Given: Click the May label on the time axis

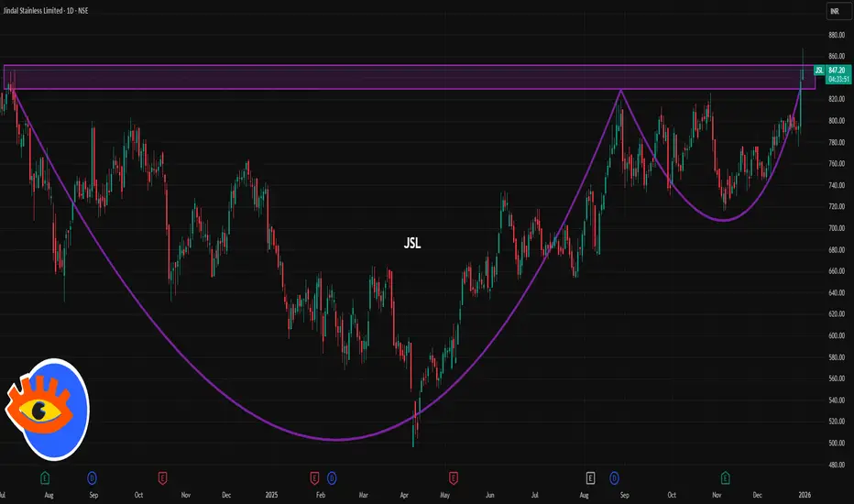Looking at the screenshot, I should coord(445,495).
